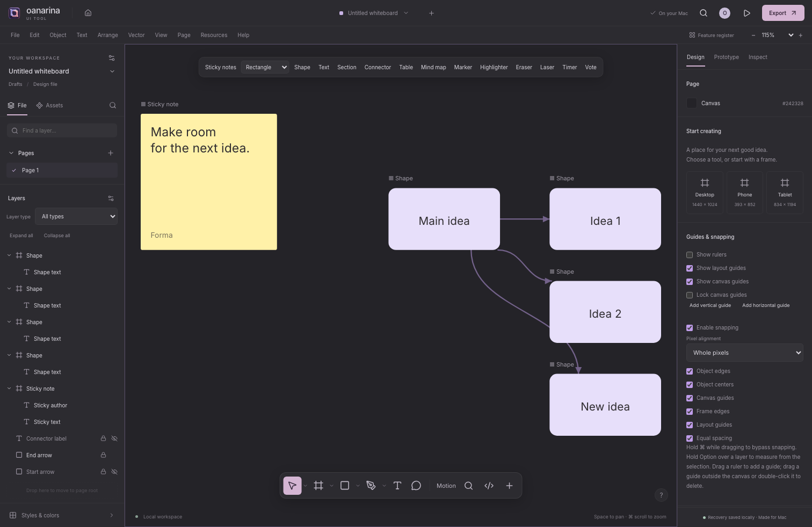Start presentation with play icon
The image size is (812, 527).
[746, 13]
